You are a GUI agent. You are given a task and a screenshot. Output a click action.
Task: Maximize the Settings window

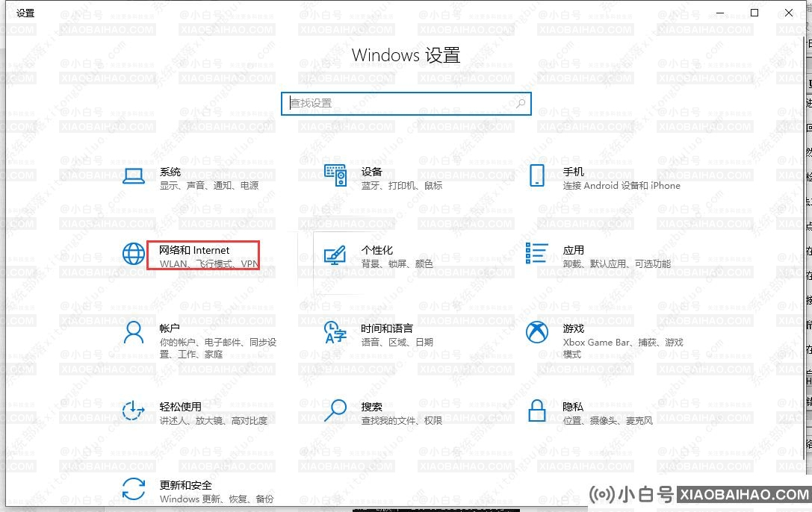tap(754, 13)
